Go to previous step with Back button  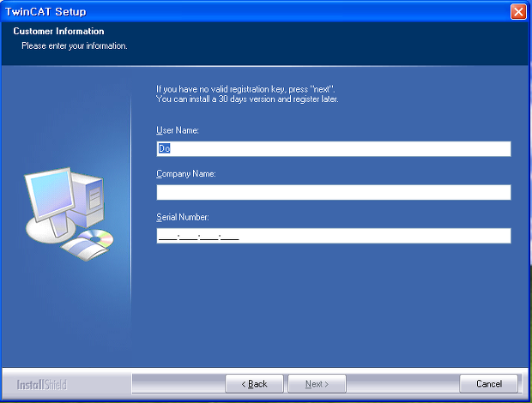click(x=254, y=383)
